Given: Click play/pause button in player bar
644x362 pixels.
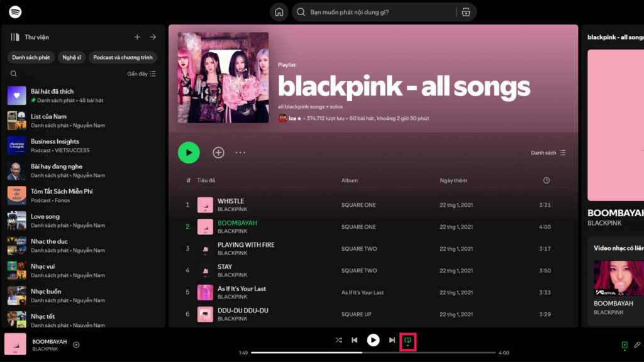Looking at the screenshot, I should coord(374,340).
